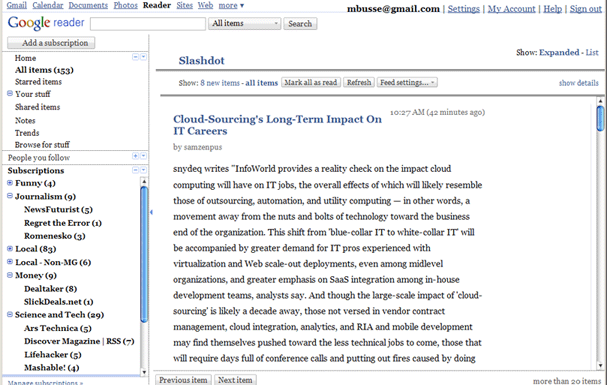Click Add a subscription button
This screenshot has width=607, height=385.
point(51,43)
